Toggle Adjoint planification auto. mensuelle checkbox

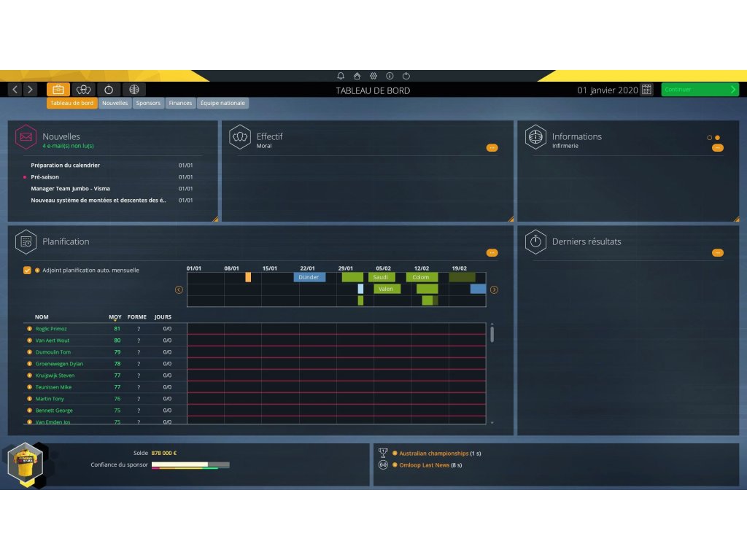pos(27,270)
